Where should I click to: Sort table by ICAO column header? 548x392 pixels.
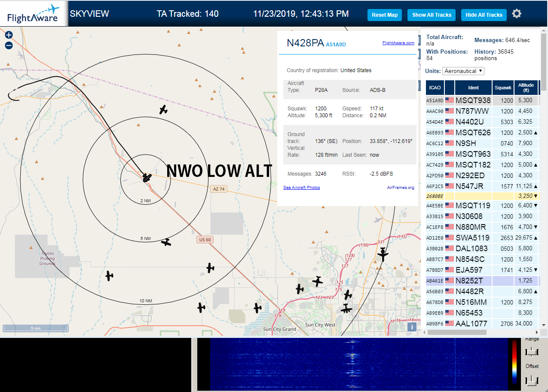point(435,88)
